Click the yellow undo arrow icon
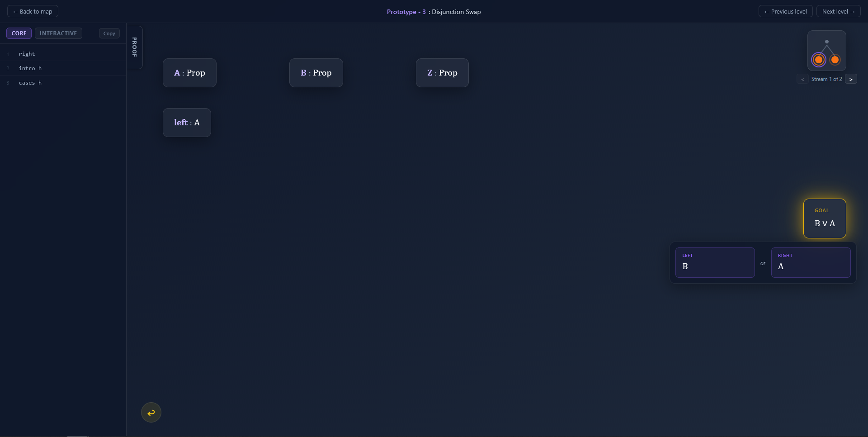Screen dimensions: 868x437 (x=151, y=413)
